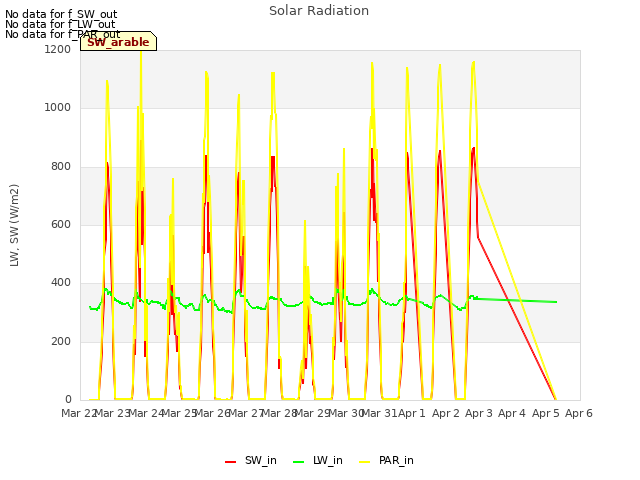Click the 1000 y-axis tick label
640x480 pixels.
pyautogui.click(x=58, y=107)
